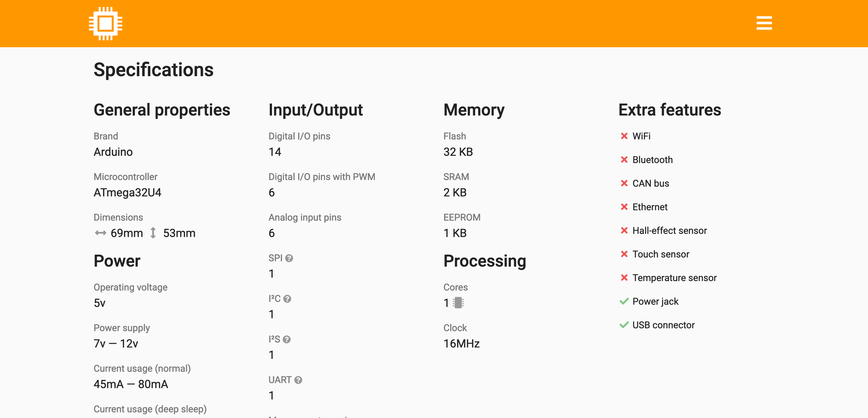Screen dimensions: 868x418
Task: Open the hamburger menu
Action: 764,23
